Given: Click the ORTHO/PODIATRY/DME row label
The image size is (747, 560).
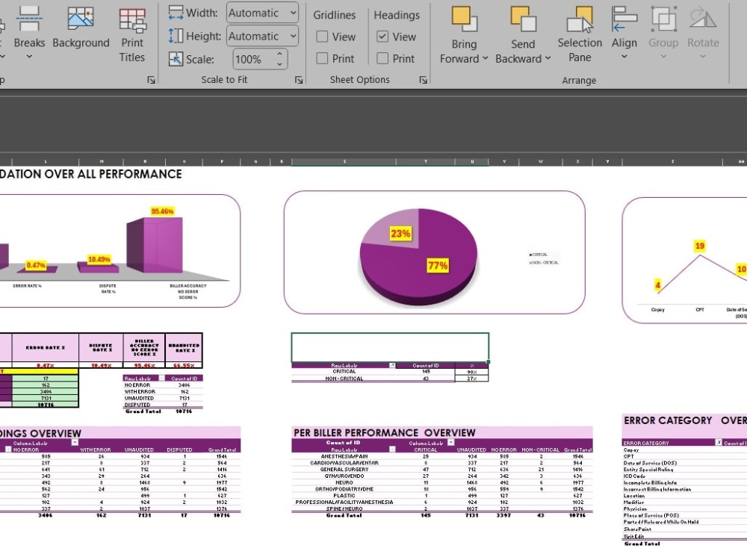Looking at the screenshot, I should pyautogui.click(x=344, y=489).
